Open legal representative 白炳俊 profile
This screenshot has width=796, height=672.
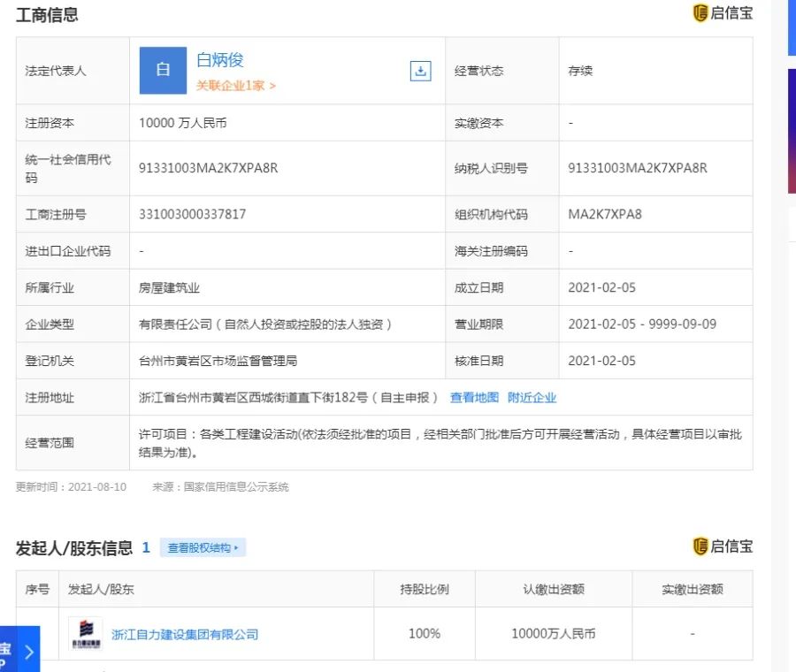[220, 60]
